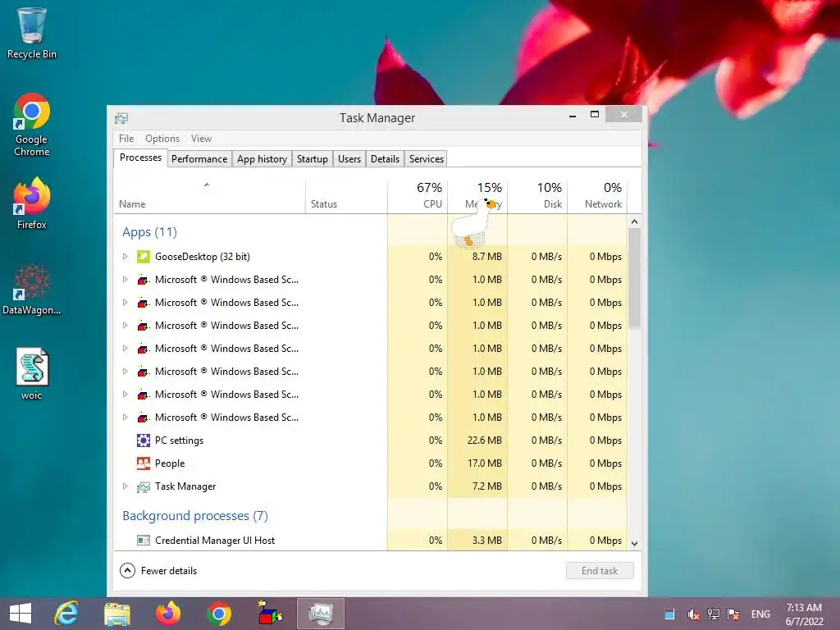Sort by the CPU column header

[x=418, y=195]
